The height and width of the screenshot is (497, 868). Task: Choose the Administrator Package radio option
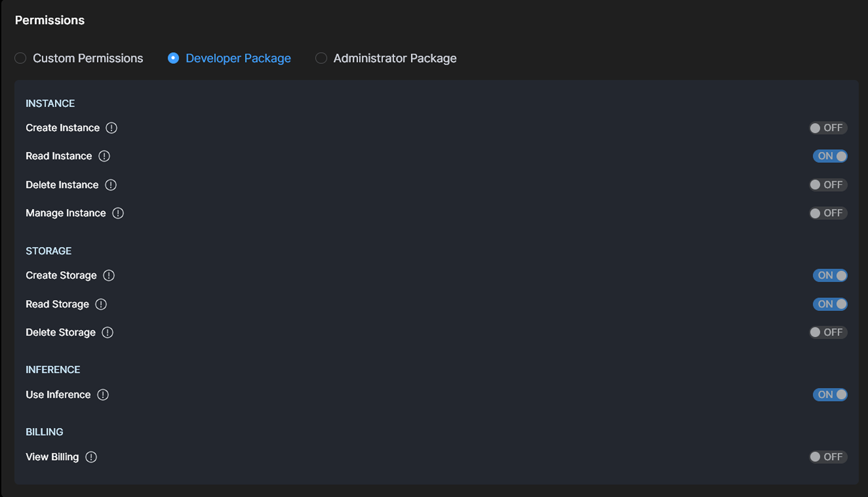click(321, 58)
